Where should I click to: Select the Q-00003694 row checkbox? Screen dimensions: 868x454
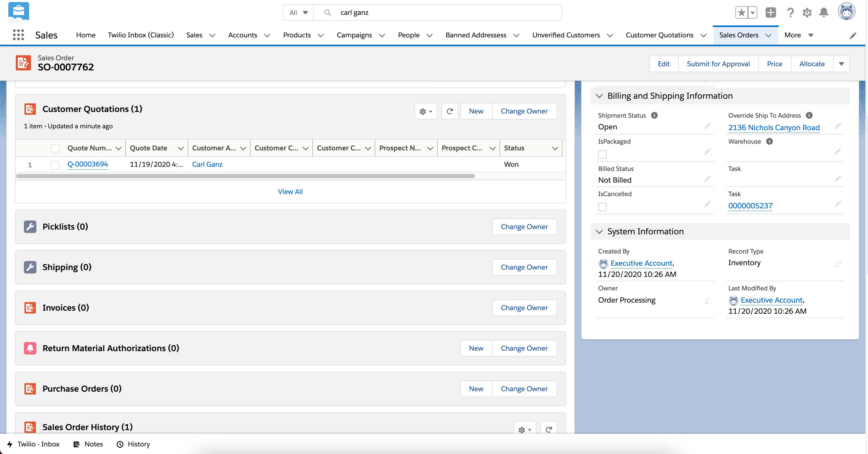[55, 165]
